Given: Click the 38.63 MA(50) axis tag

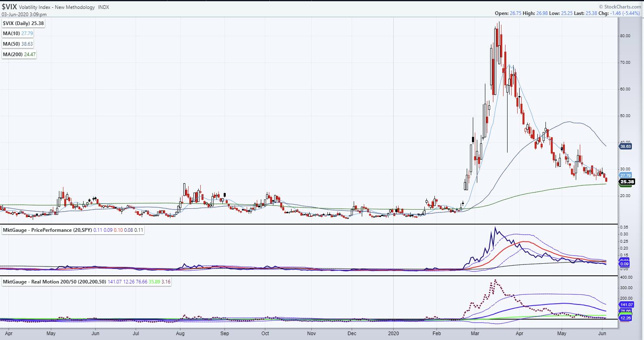Looking at the screenshot, I should point(625,147).
